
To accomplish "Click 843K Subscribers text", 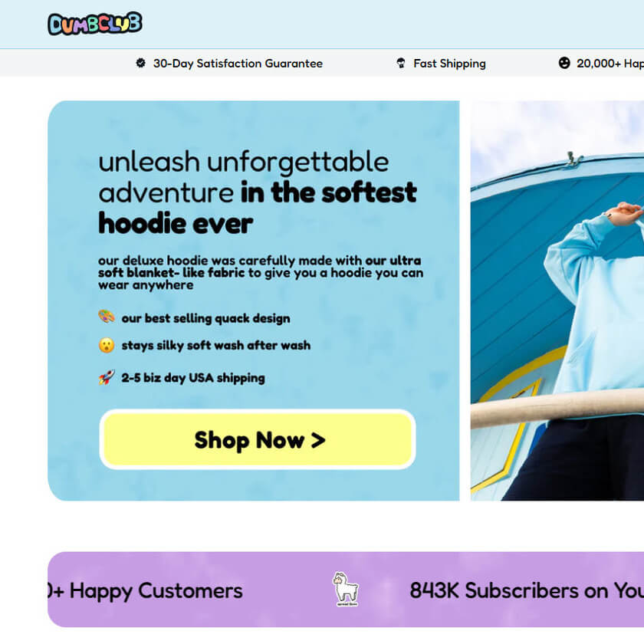I will tap(527, 590).
